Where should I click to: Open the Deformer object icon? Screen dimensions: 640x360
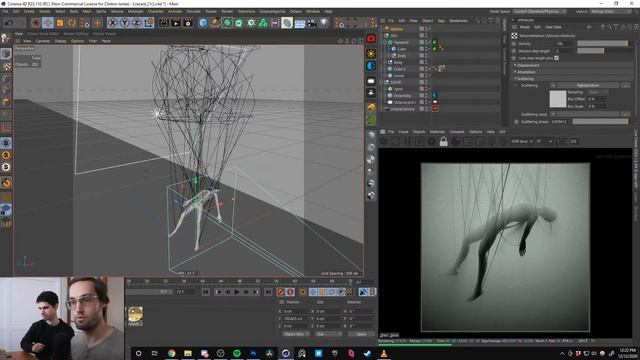tap(287, 23)
